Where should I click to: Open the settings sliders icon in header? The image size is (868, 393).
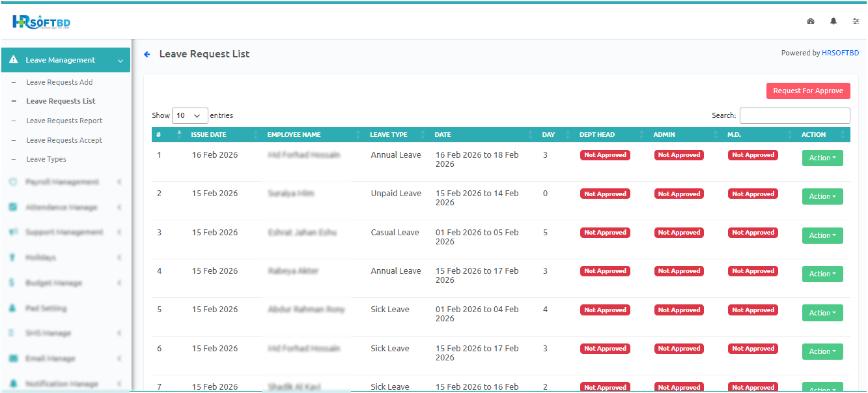856,22
